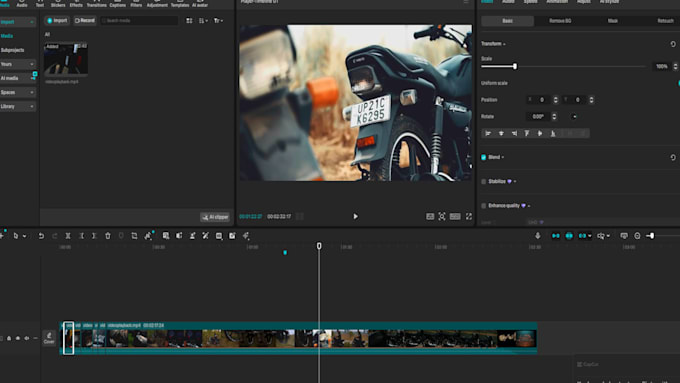Click the aspect ratio icon under preview
Viewport: 680px width, 383px height.
click(455, 216)
